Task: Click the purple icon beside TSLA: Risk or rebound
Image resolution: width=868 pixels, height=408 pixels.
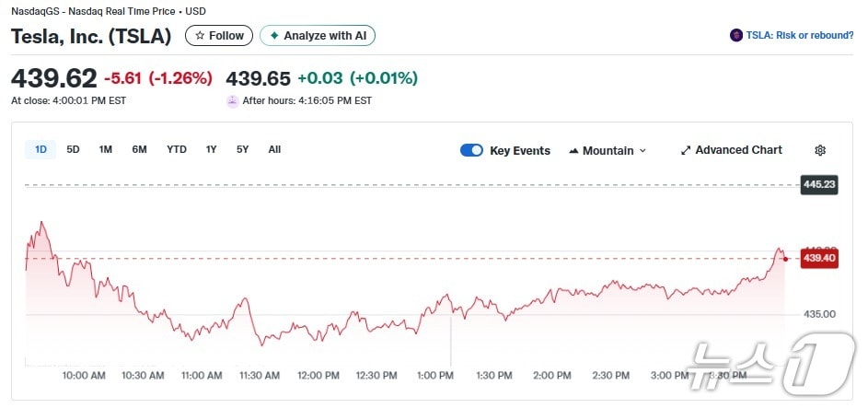Action: (735, 36)
